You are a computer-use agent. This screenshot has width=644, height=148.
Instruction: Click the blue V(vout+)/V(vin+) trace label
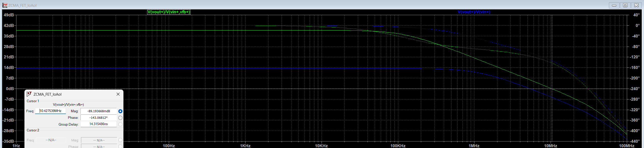pyautogui.click(x=474, y=12)
